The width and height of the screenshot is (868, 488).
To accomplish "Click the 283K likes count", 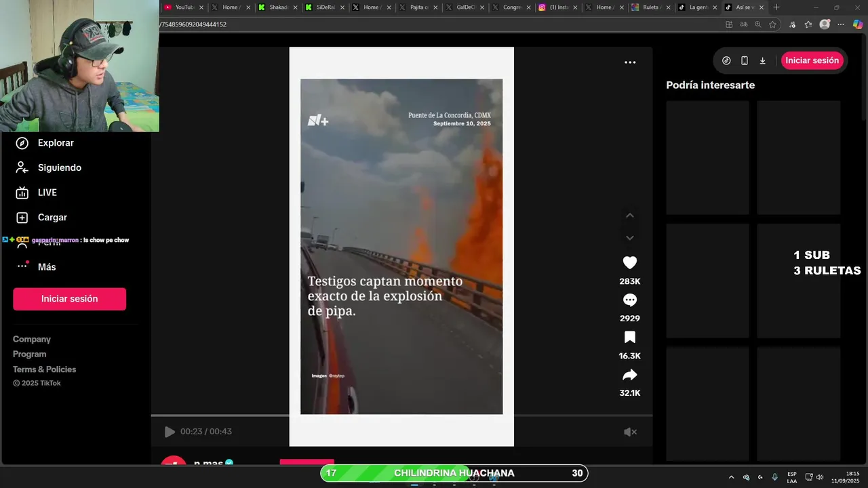I will tap(630, 281).
